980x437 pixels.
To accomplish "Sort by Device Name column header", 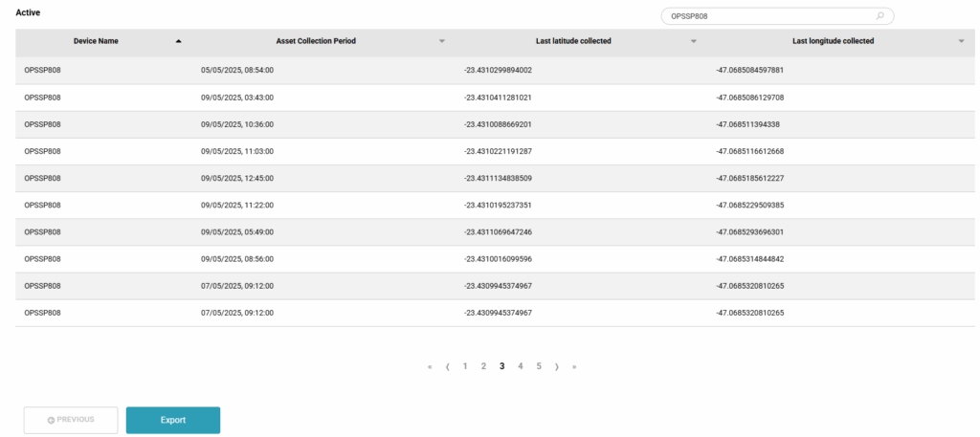I will (96, 41).
